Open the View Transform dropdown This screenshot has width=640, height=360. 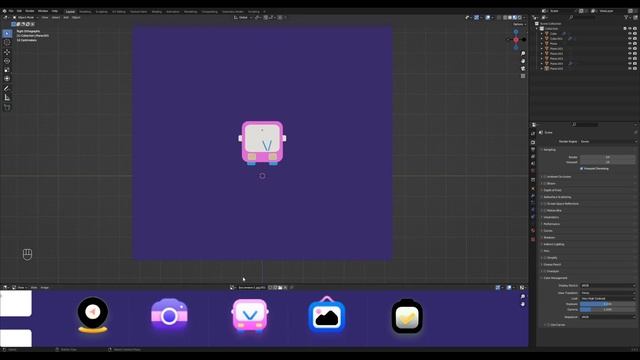pyautogui.click(x=608, y=293)
